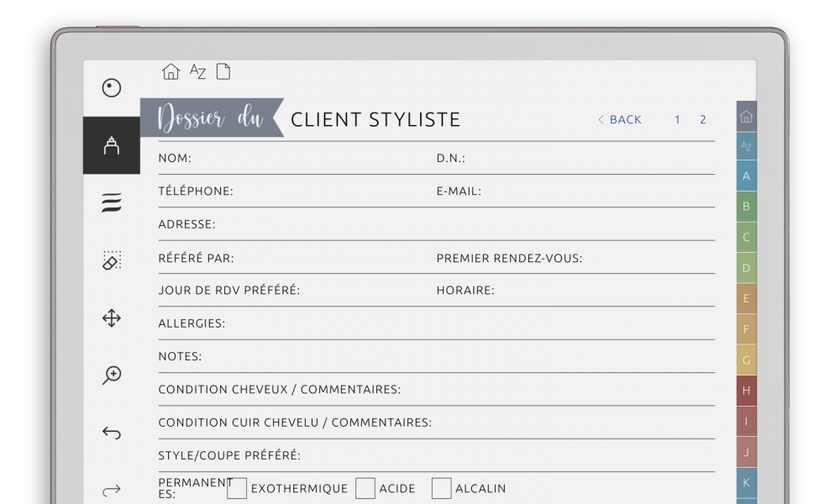
Task: Tap the E-MAIL field
Action: (x=575, y=192)
